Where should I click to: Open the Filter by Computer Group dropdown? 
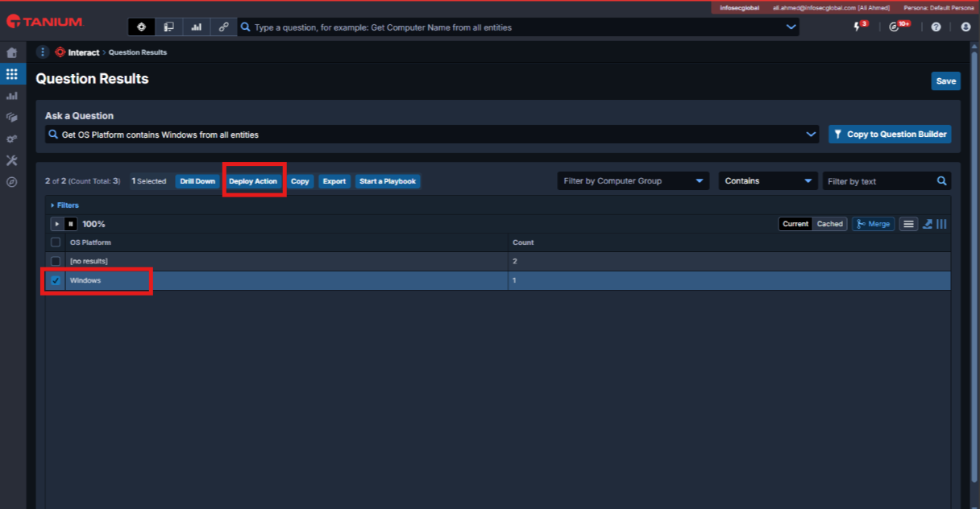click(x=633, y=181)
